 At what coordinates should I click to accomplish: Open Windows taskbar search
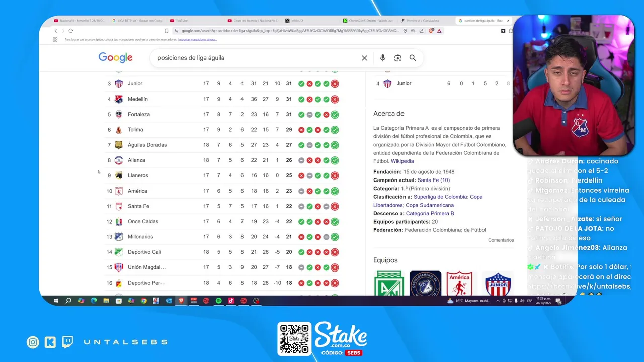pos(68,301)
